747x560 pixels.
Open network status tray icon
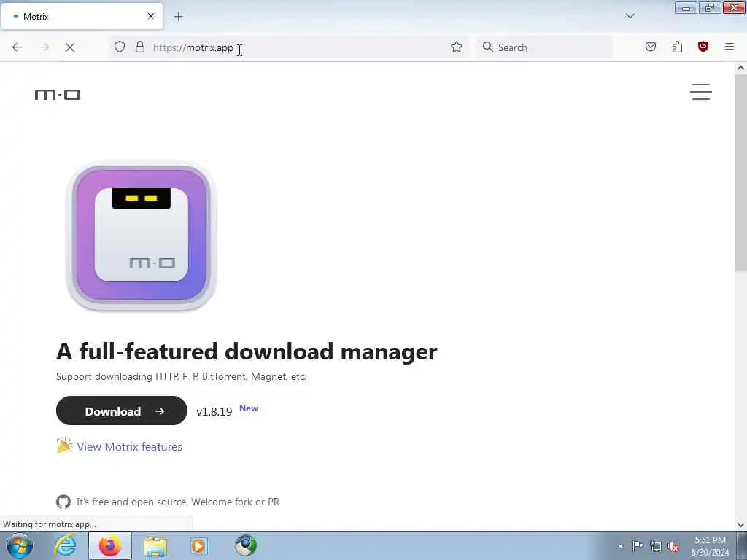coord(656,546)
